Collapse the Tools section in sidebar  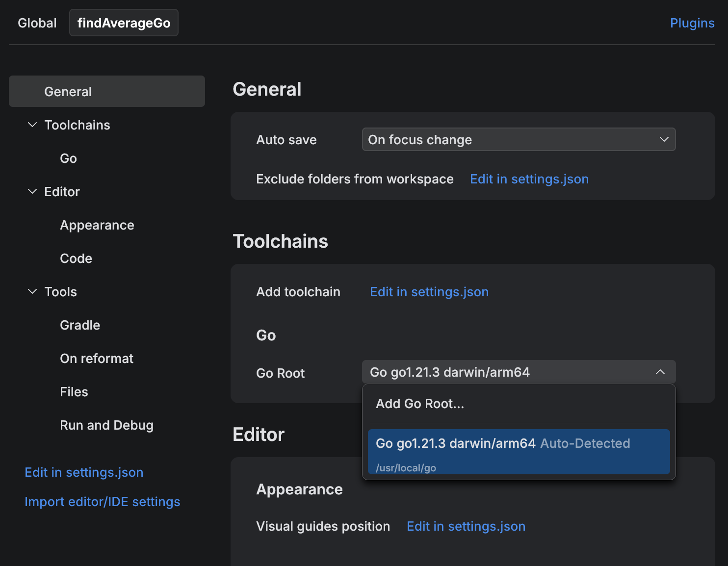pyautogui.click(x=32, y=291)
